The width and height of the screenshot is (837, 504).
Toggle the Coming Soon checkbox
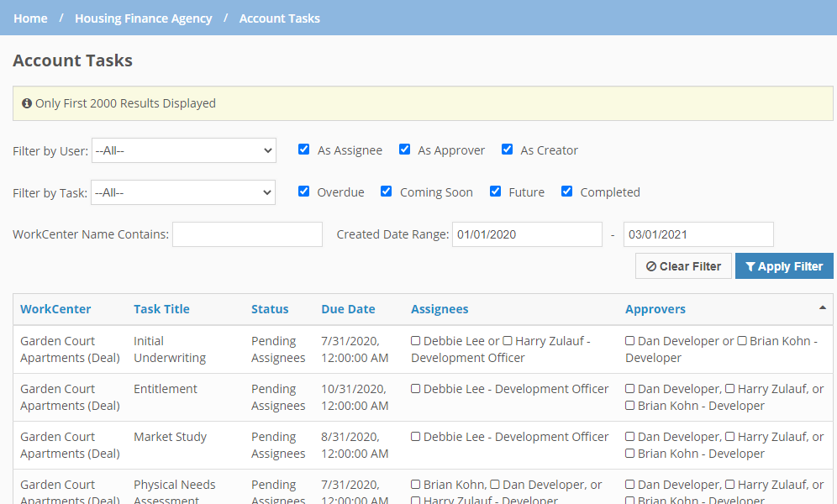(386, 192)
